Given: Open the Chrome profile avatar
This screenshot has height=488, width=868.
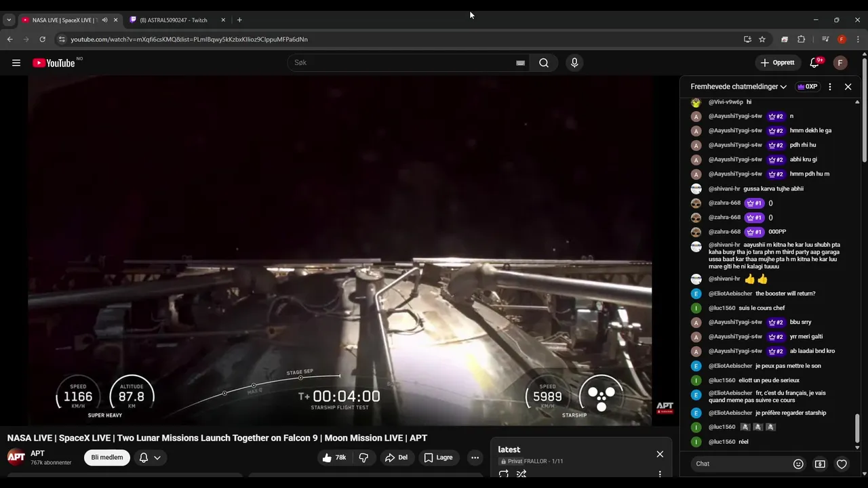Looking at the screenshot, I should click(842, 39).
